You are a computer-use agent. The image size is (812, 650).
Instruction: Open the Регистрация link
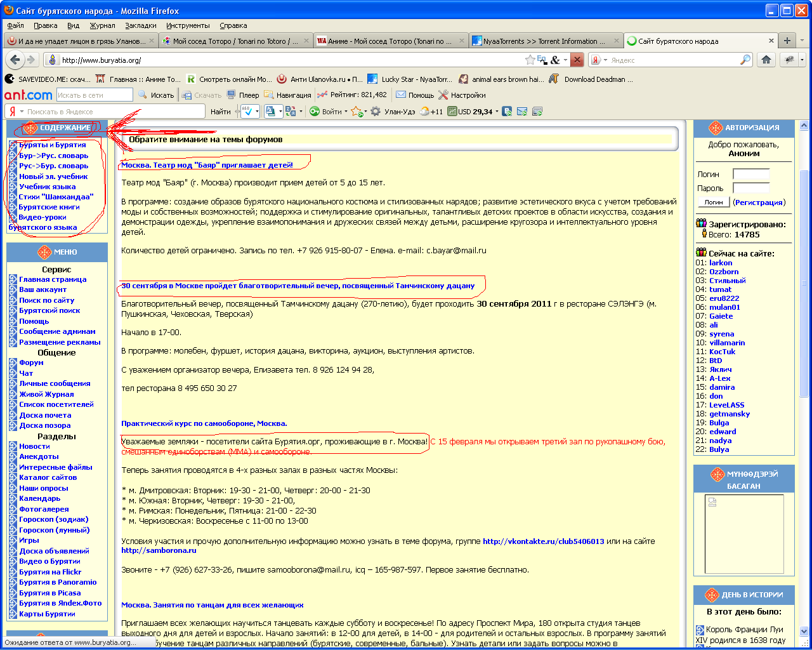[x=759, y=202]
